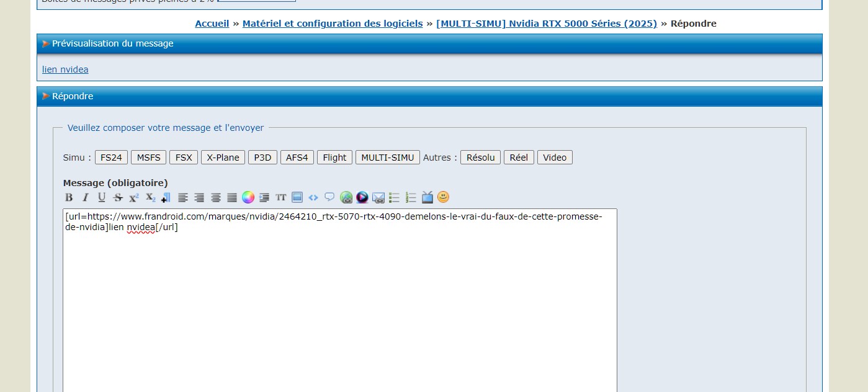Align text right in the editor toolbar

199,198
